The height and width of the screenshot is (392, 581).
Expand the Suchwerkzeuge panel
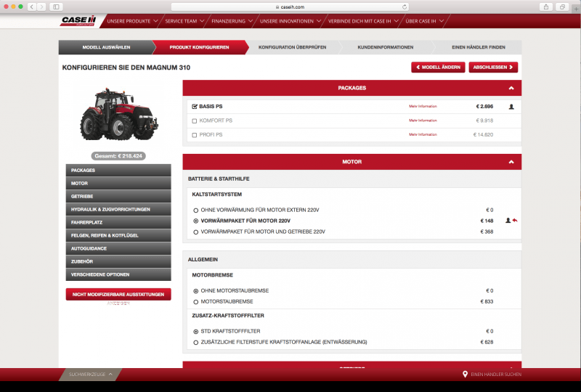click(x=90, y=375)
